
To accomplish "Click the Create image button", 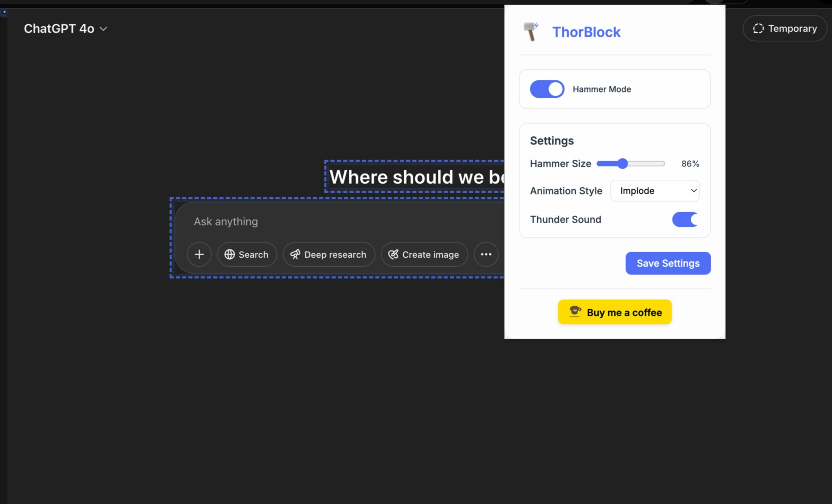I will tap(424, 255).
